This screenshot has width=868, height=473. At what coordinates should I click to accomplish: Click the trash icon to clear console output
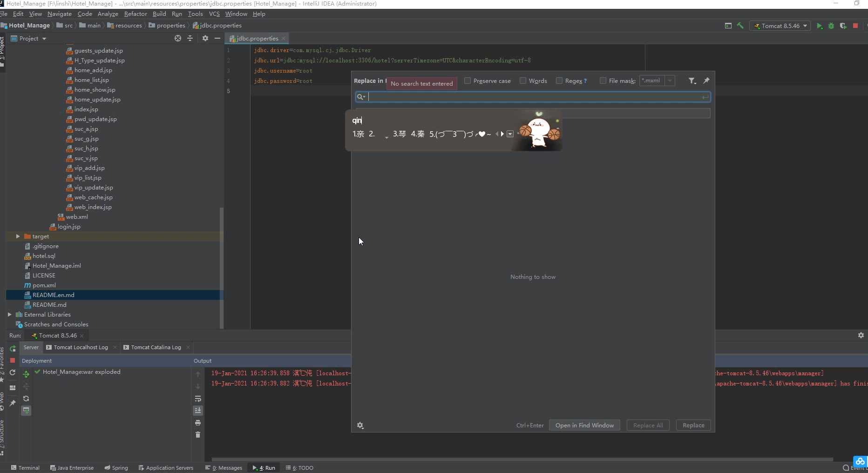(x=198, y=435)
